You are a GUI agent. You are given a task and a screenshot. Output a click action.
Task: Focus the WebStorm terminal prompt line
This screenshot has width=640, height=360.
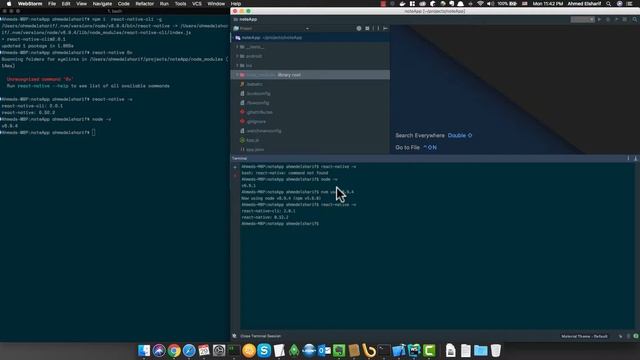280,224
